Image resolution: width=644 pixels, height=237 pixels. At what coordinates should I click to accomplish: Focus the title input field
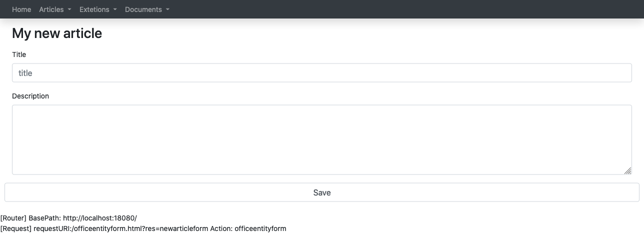click(322, 73)
